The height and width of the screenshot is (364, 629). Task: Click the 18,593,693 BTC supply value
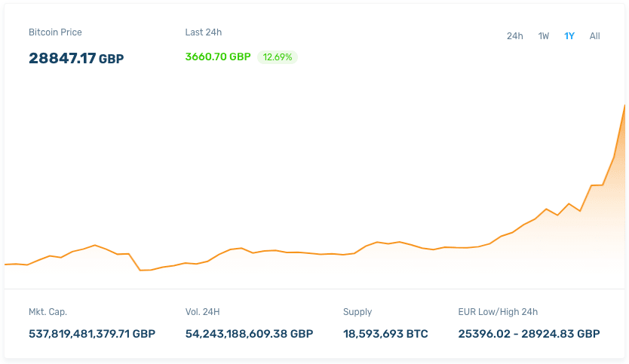click(385, 333)
